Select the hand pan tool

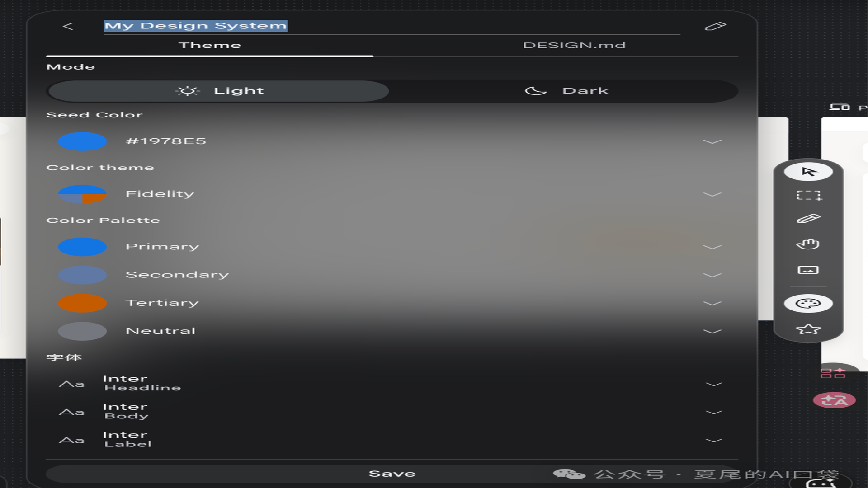pos(808,244)
